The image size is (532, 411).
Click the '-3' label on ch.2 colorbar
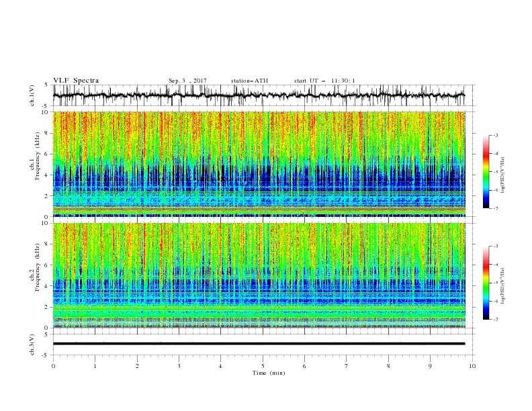point(496,246)
